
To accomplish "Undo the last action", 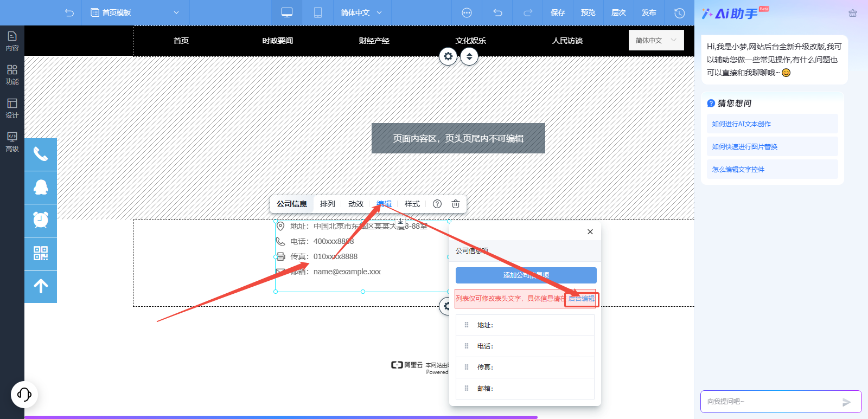I will click(497, 12).
